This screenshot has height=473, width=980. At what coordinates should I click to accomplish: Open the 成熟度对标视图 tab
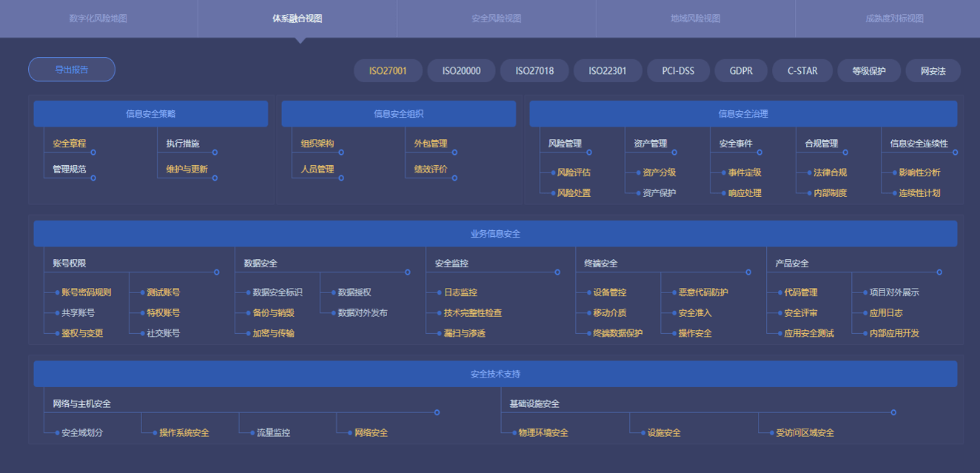click(x=894, y=19)
